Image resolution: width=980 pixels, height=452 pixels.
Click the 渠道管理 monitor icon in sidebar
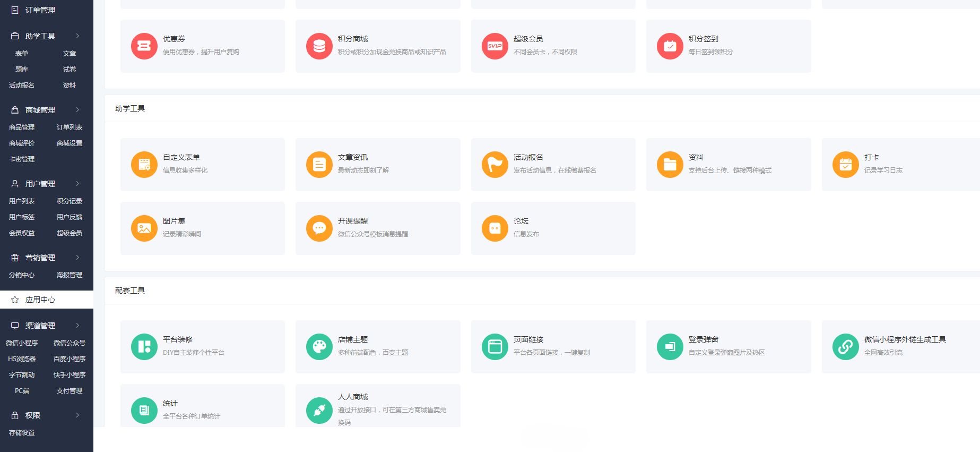[15, 326]
